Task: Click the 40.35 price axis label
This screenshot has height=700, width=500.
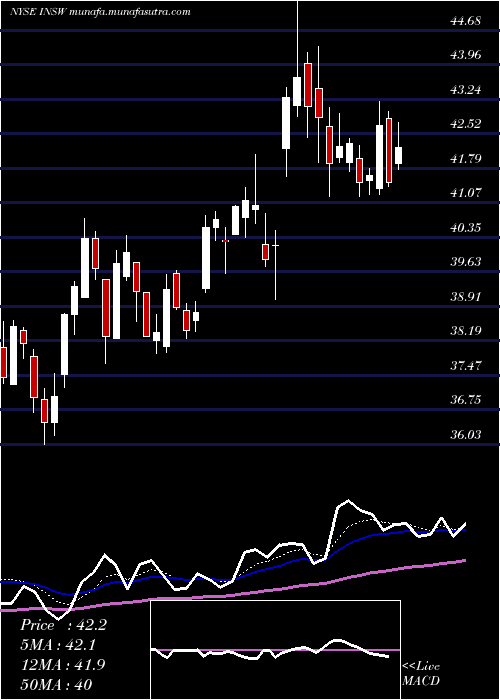Action: point(465,228)
